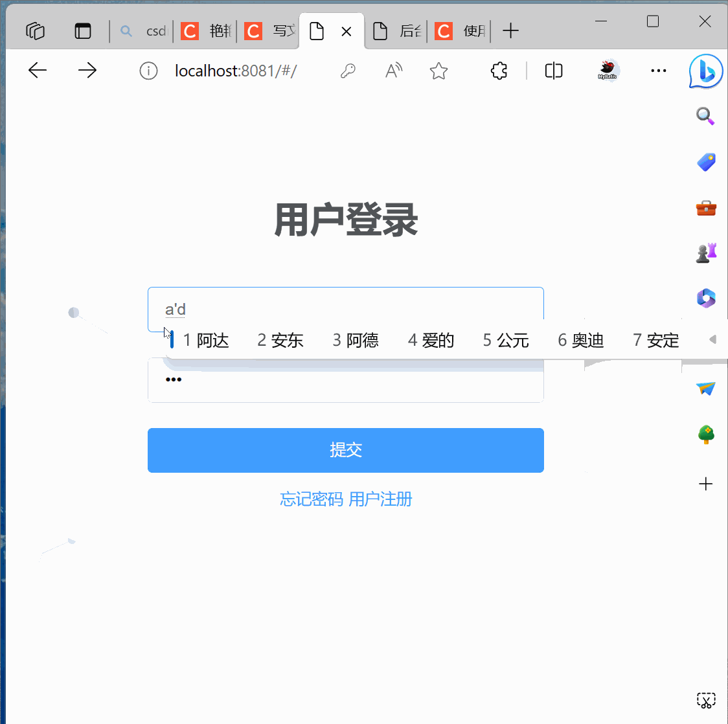Image resolution: width=728 pixels, height=724 pixels.
Task: Switch to the 后台 tab
Action: pyautogui.click(x=397, y=31)
